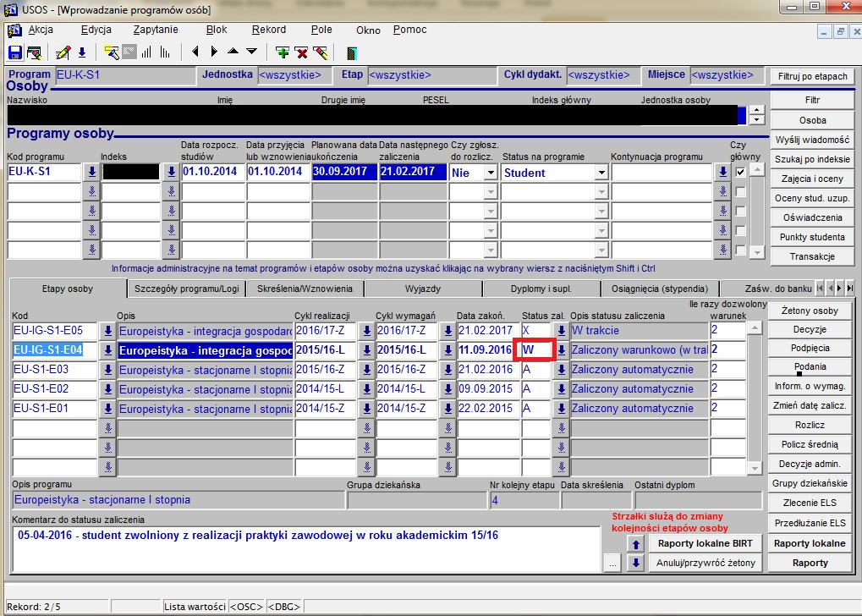Open Status zal. value list for EU-S1-E01
862x616 pixels.
(561, 409)
